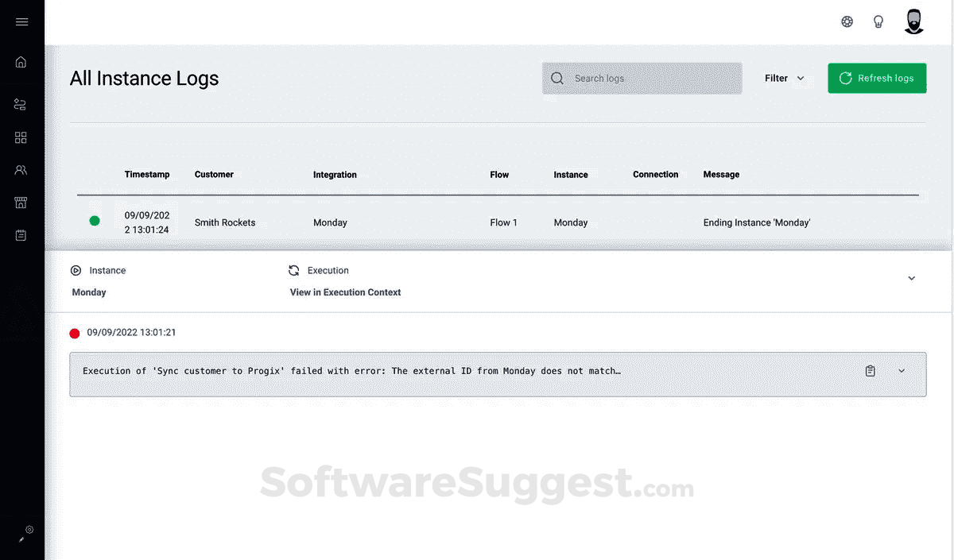The height and width of the screenshot is (560, 954).
Task: Click the Integration column header
Action: pos(335,175)
